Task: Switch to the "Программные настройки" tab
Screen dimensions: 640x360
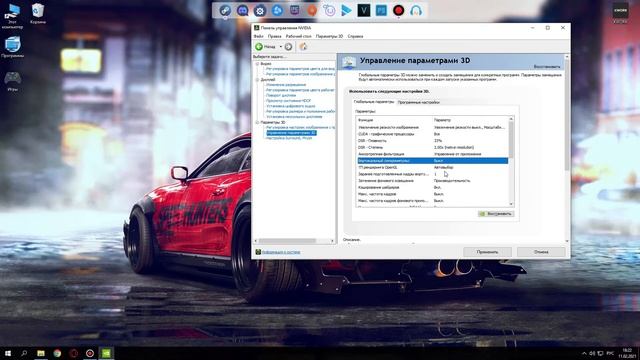Action: coord(418,102)
